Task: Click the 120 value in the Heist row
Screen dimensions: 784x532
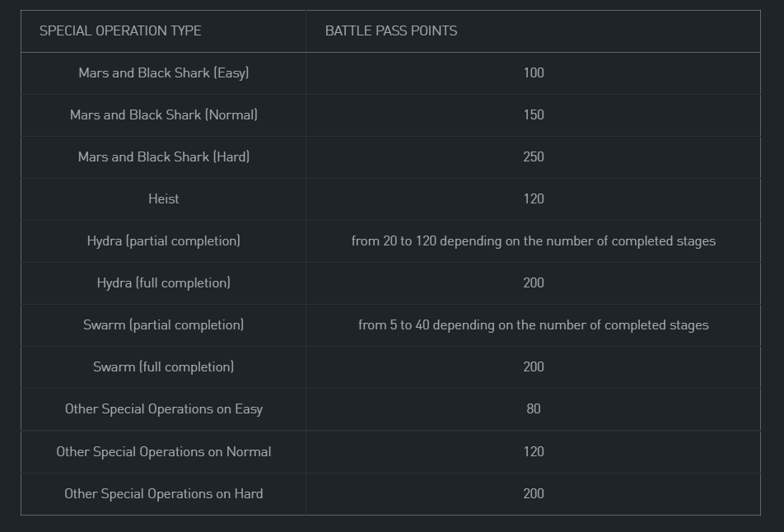Action: click(x=534, y=198)
